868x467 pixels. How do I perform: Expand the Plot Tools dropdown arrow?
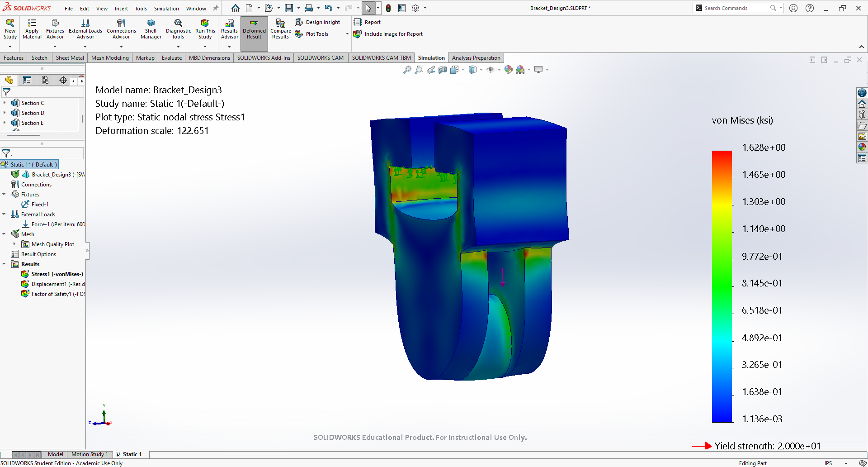coord(347,34)
